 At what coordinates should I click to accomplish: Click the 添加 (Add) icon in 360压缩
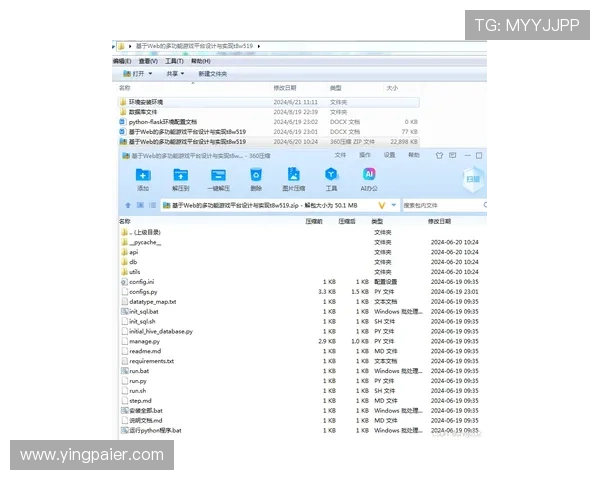coord(143,175)
